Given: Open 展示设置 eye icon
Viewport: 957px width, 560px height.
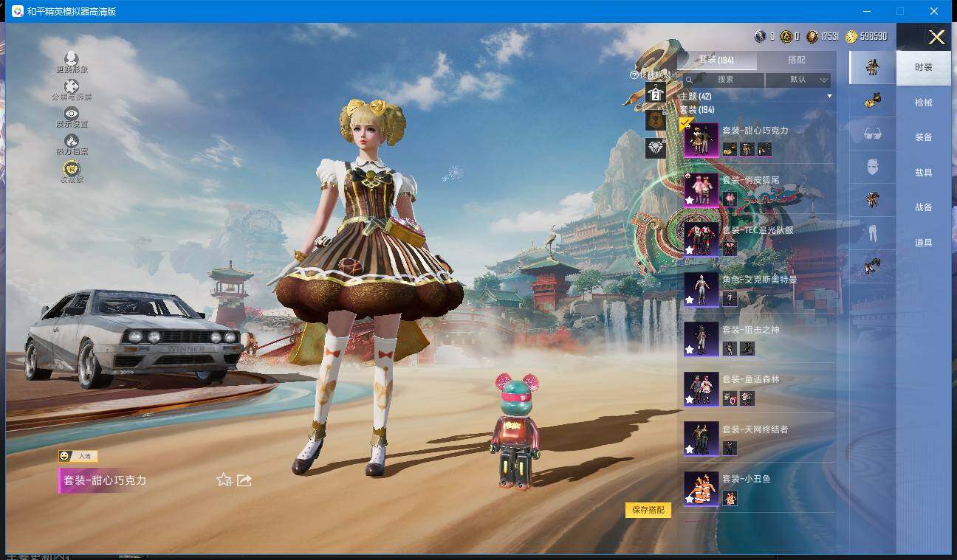Looking at the screenshot, I should [72, 113].
